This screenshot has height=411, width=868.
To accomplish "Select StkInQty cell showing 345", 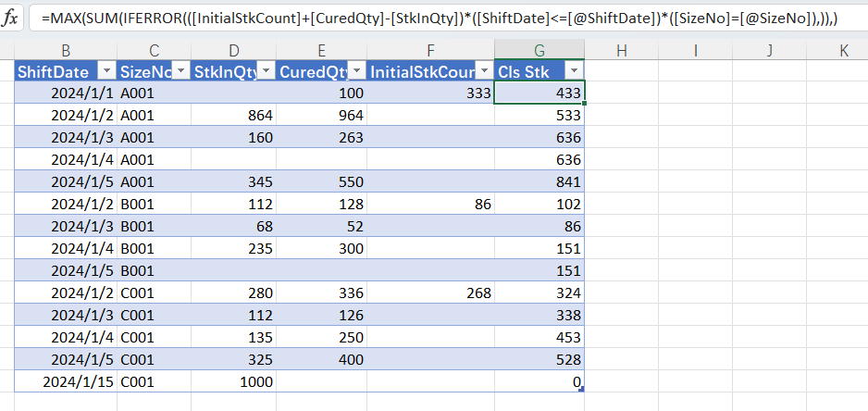I will tap(233, 181).
